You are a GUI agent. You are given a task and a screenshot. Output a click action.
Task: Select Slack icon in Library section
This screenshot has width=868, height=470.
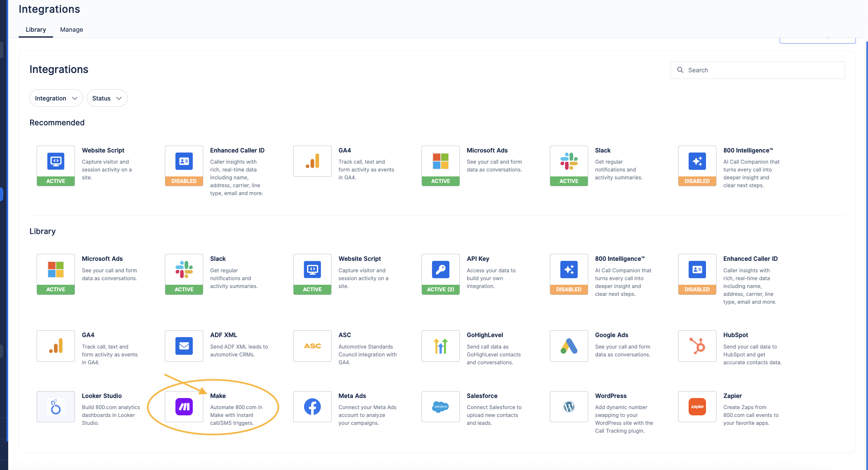(184, 270)
